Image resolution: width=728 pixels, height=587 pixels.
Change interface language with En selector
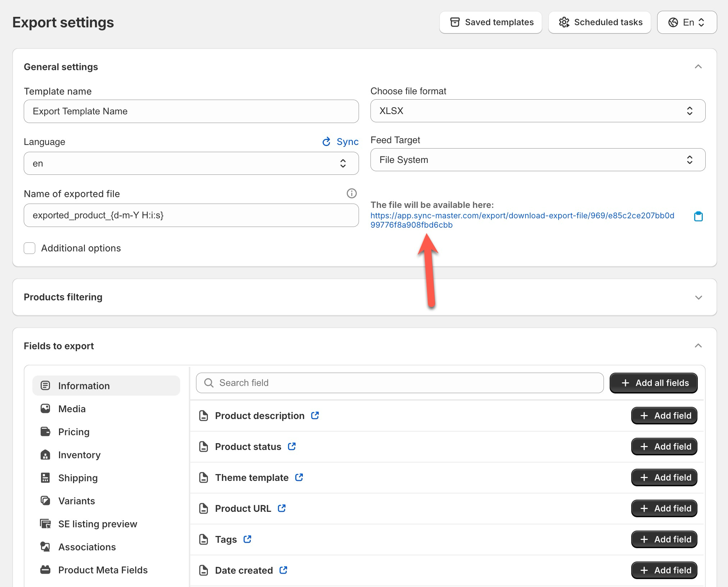(x=687, y=22)
